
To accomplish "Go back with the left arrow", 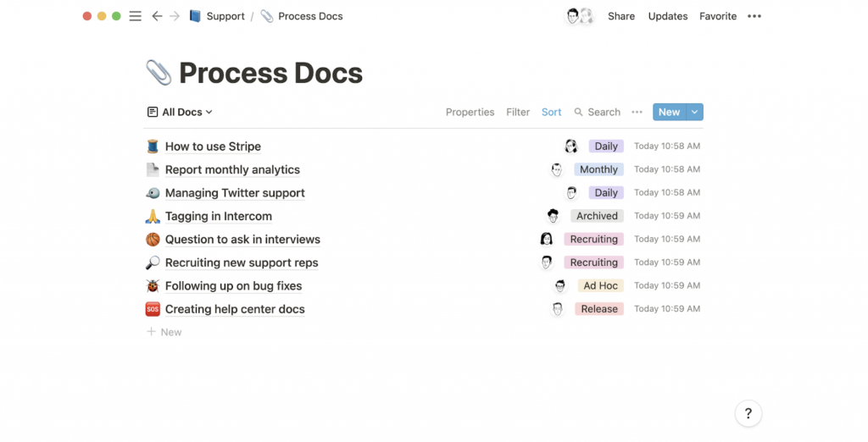I will point(157,16).
